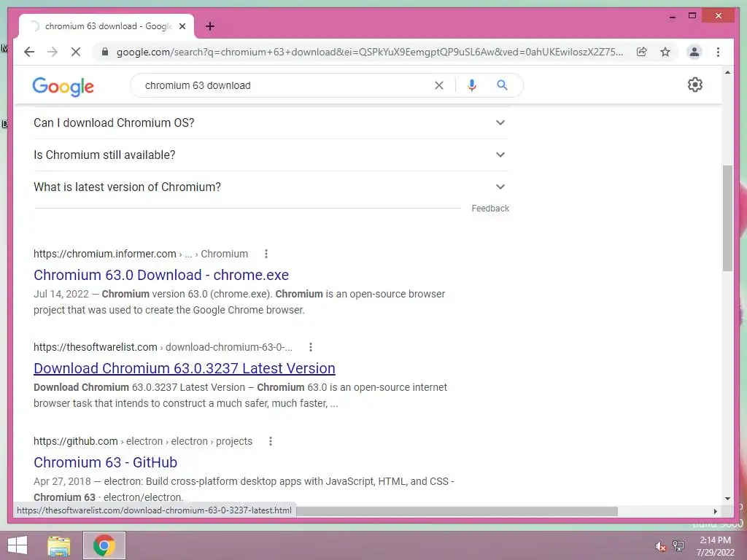The width and height of the screenshot is (747, 560).
Task: Open File Explorer from taskbar
Action: click(x=59, y=545)
